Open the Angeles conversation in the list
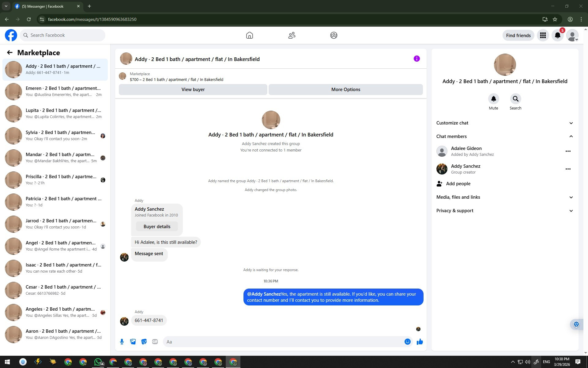Viewport: 588px width, 368px height. pyautogui.click(x=55, y=312)
